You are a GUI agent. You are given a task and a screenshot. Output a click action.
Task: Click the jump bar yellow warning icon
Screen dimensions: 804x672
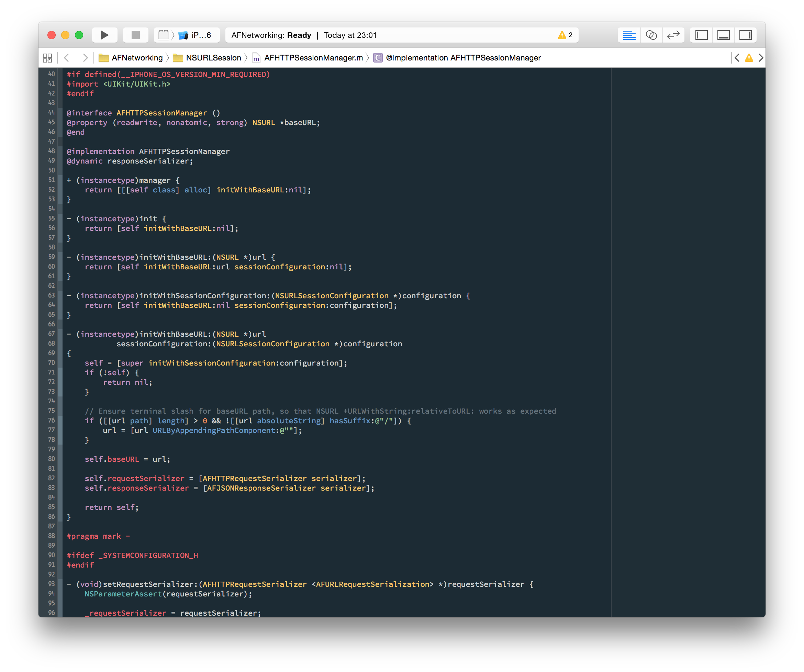pyautogui.click(x=749, y=58)
